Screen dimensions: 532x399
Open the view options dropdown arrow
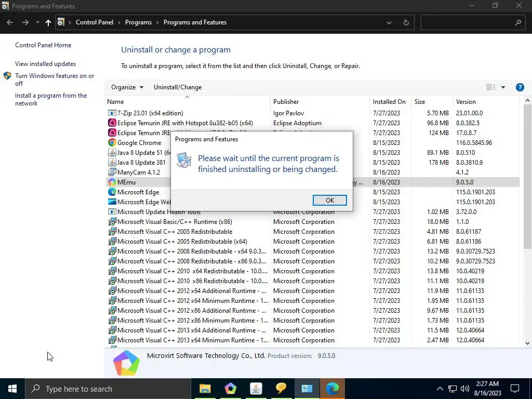point(503,87)
